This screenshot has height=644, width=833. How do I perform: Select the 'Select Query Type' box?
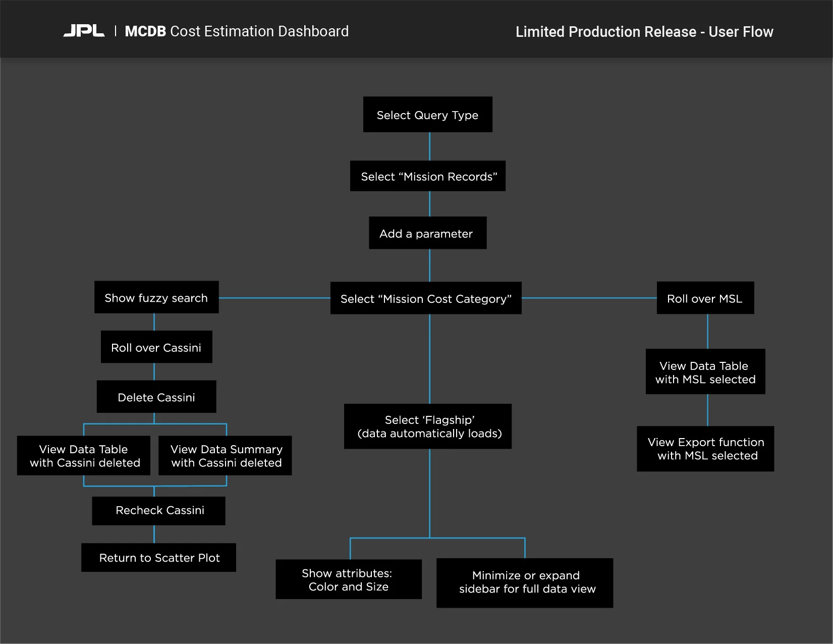pos(428,115)
